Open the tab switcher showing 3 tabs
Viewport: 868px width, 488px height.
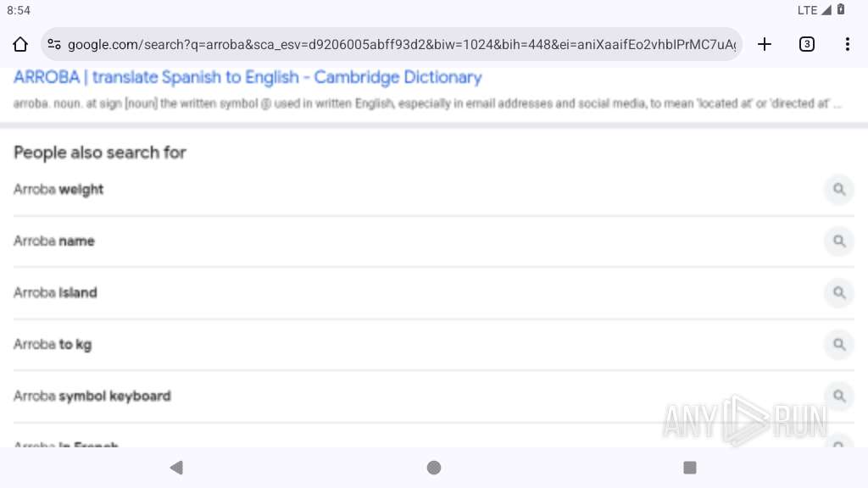coord(807,44)
